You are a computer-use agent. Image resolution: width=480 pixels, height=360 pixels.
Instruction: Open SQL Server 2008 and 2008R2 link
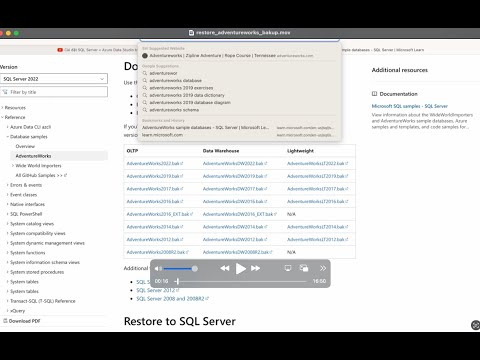click(x=172, y=299)
